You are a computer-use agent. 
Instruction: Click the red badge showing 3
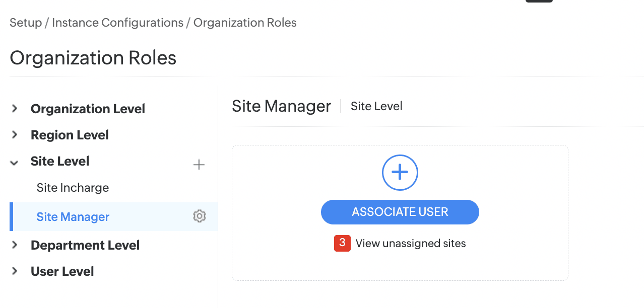point(342,243)
